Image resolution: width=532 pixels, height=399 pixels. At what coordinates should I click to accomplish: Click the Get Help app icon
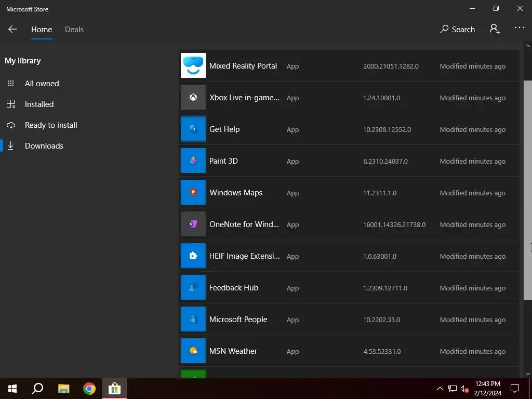tap(193, 129)
